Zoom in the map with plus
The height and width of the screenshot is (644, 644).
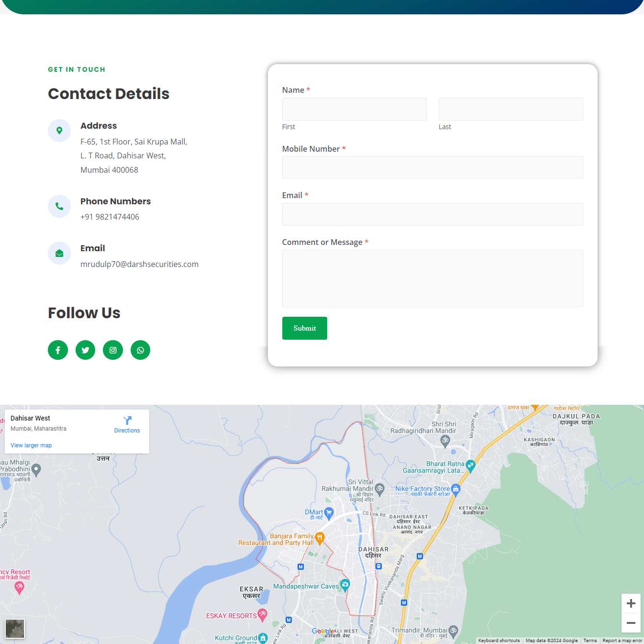tap(631, 603)
